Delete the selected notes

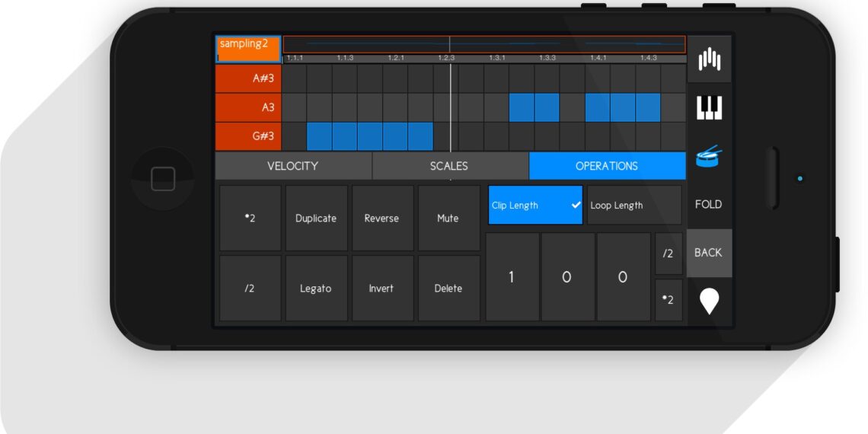click(x=448, y=289)
